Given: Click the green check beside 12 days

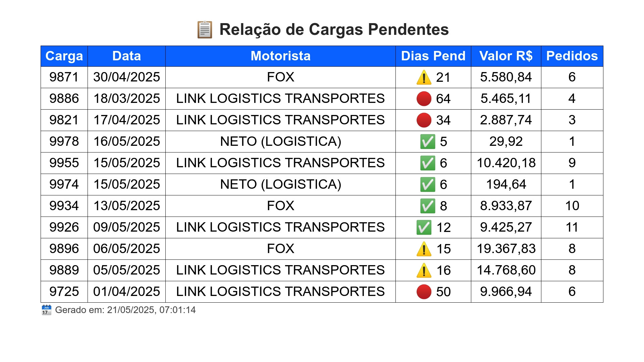Looking at the screenshot, I should coord(424,228).
